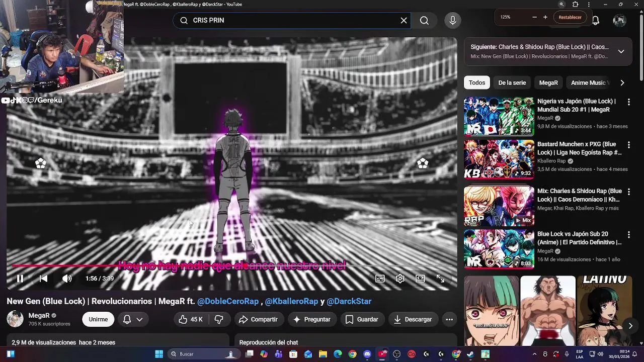This screenshot has height=362, width=644.
Task: Start voice search with microphone icon
Action: click(453, 20)
